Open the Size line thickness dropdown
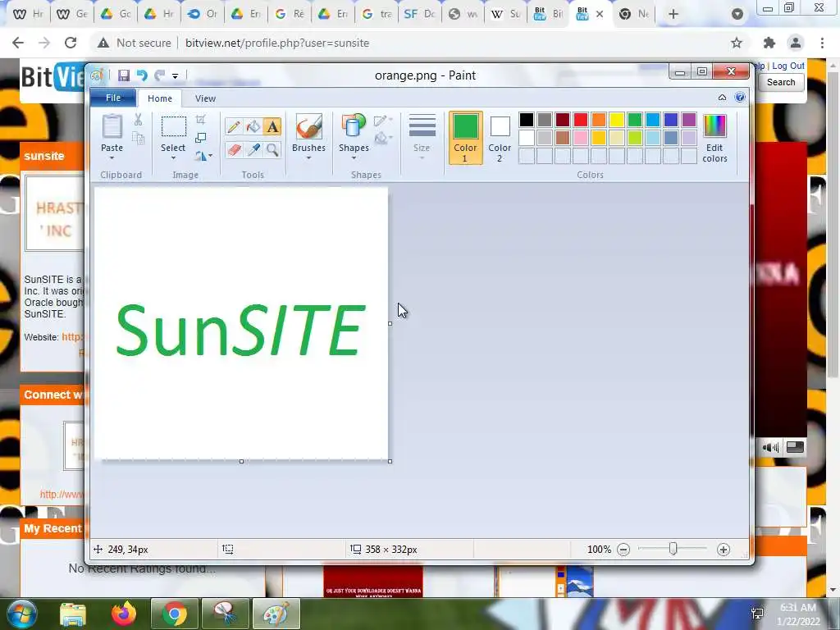 click(422, 137)
